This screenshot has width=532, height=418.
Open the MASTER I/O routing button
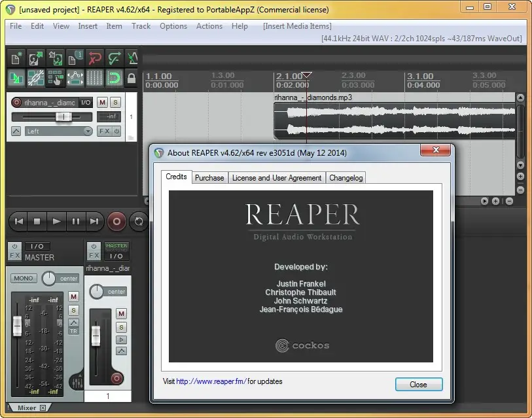[x=37, y=247]
